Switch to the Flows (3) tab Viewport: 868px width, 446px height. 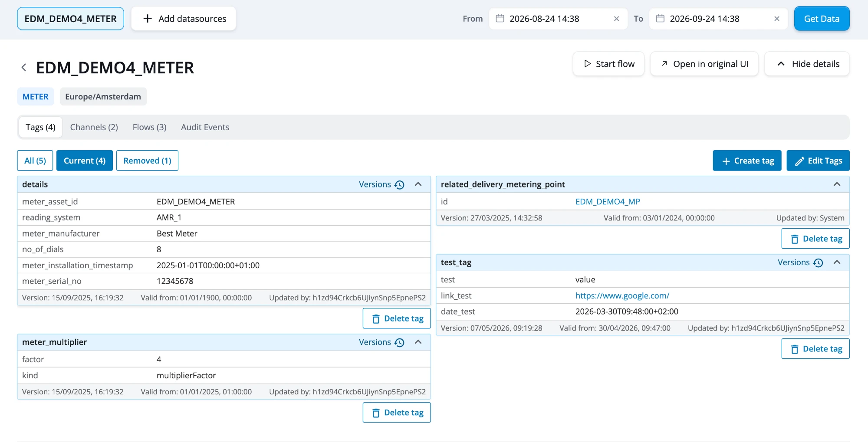150,127
